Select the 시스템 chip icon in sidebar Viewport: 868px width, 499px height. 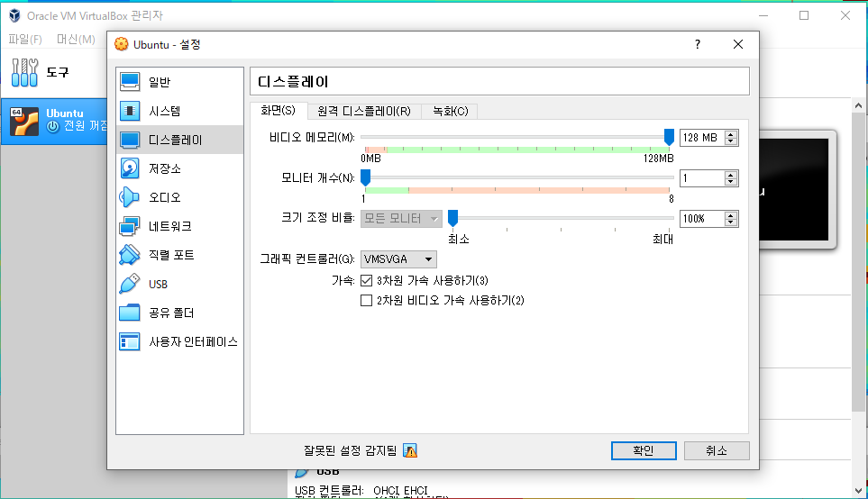130,111
